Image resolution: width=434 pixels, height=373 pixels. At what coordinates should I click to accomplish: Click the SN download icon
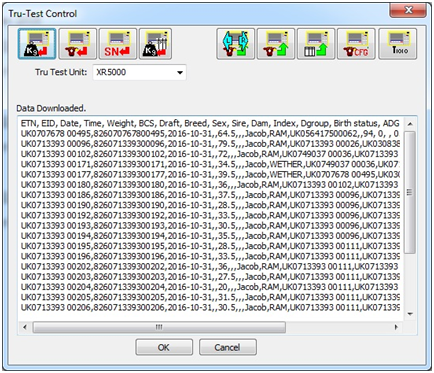click(x=118, y=44)
